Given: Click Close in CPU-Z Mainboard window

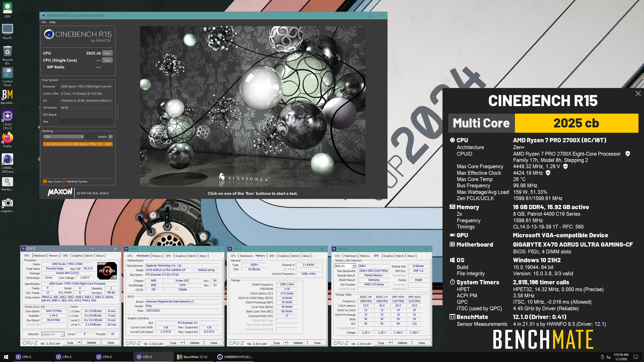Looking at the screenshot, I should [x=214, y=343].
